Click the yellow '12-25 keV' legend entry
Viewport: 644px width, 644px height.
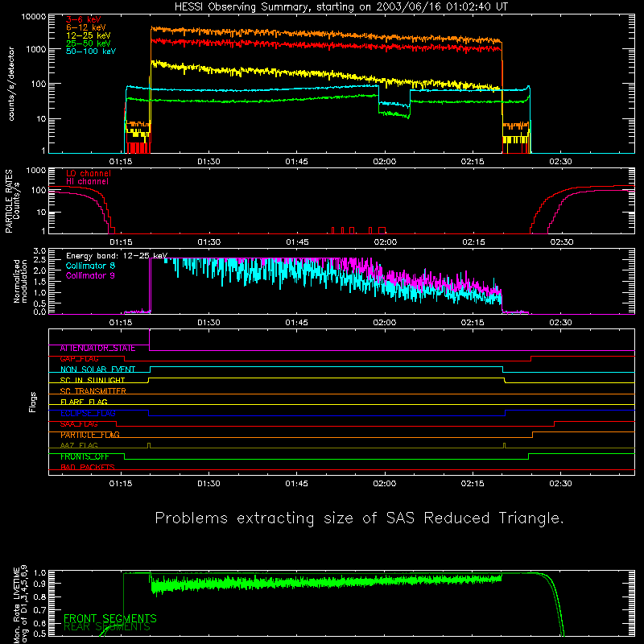tap(89, 35)
